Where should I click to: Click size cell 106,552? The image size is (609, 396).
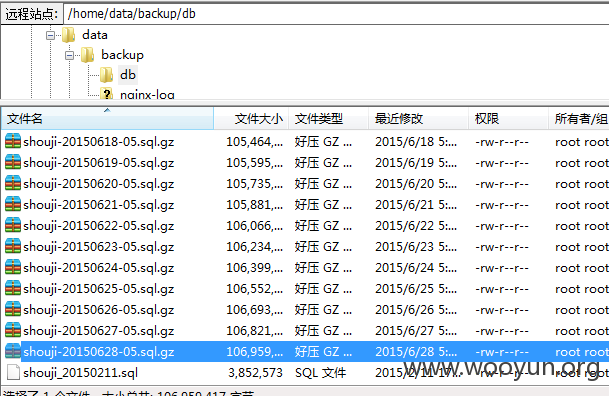coord(255,288)
